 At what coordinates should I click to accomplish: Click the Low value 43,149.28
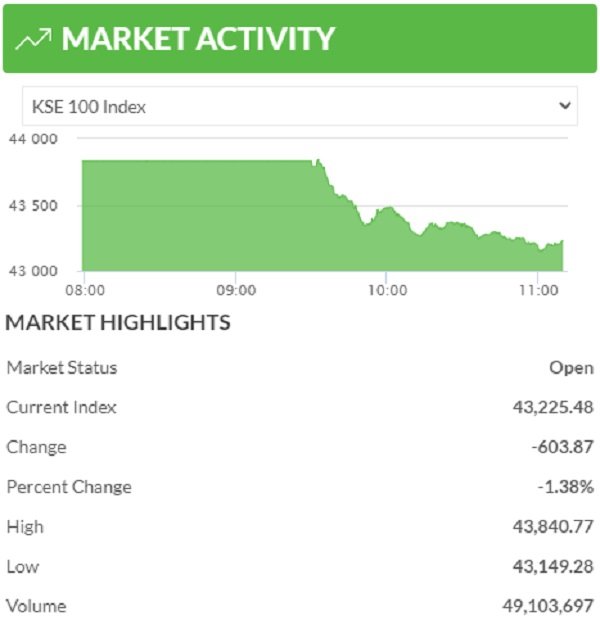(x=551, y=567)
